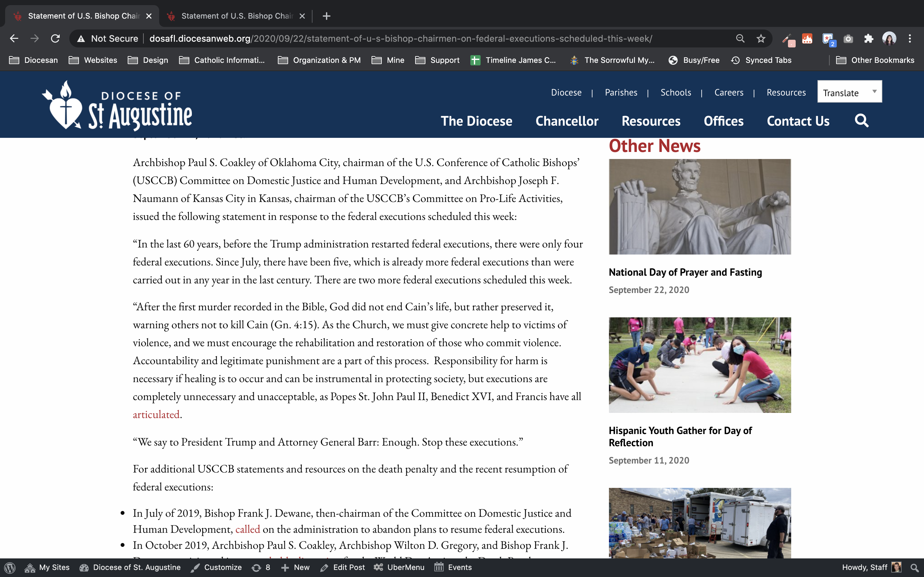The height and width of the screenshot is (577, 924).
Task: Bookmark page with the star icon
Action: tap(761, 38)
